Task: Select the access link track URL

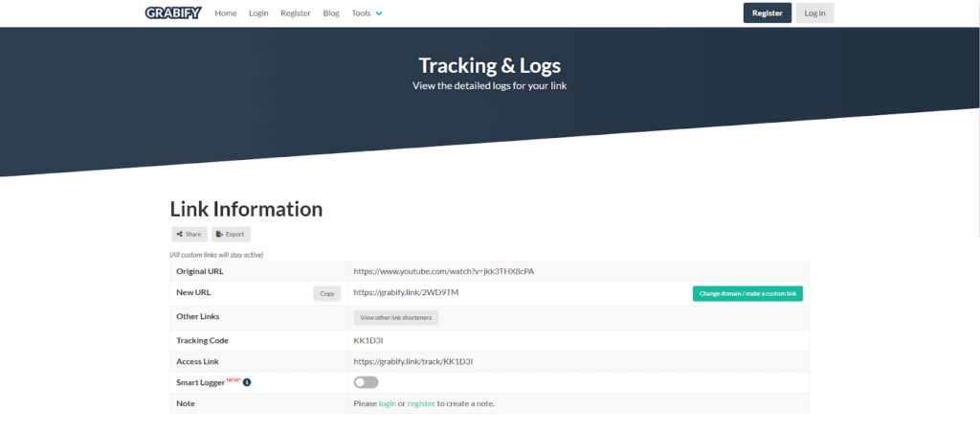Action: click(x=413, y=362)
